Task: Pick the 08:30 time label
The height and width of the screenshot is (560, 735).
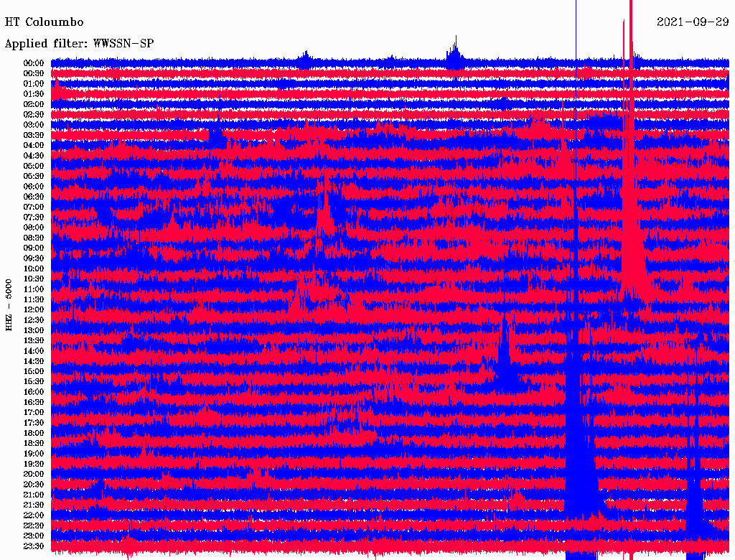Action: pyautogui.click(x=34, y=238)
